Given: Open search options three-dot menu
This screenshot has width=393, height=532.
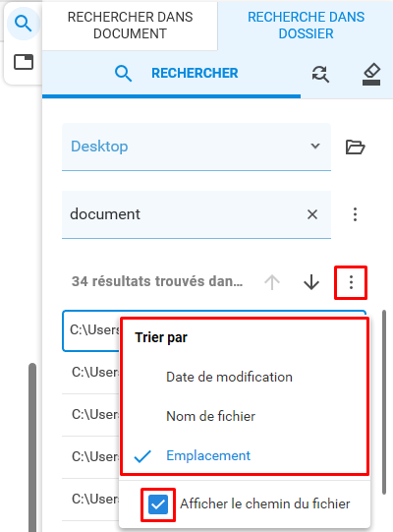Looking at the screenshot, I should click(355, 214).
